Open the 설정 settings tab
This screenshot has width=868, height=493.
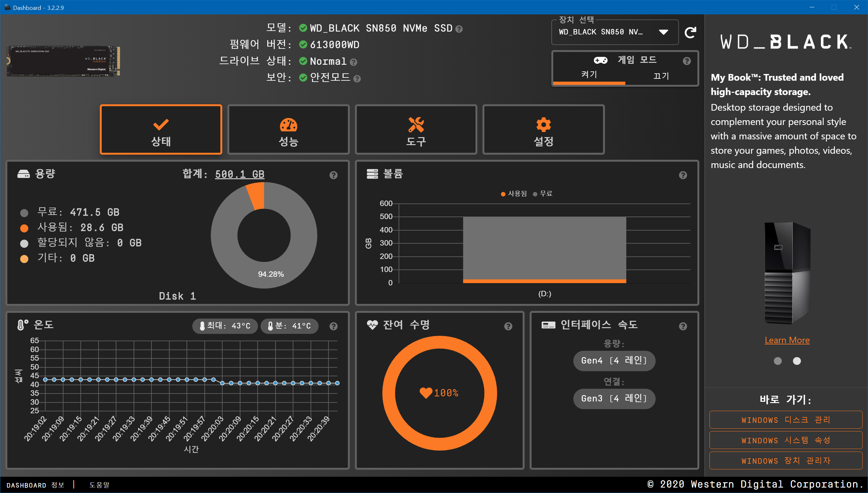[x=543, y=130]
